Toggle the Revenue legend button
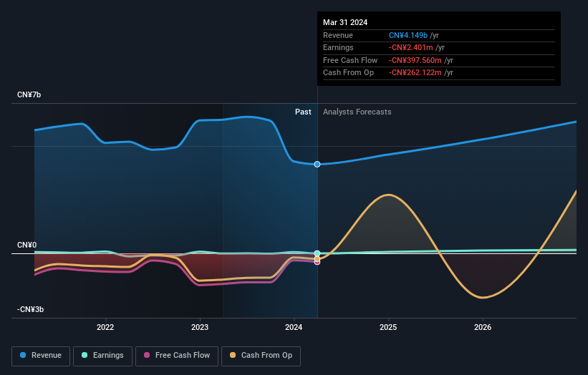Image resolution: width=588 pixels, height=375 pixels. point(41,356)
